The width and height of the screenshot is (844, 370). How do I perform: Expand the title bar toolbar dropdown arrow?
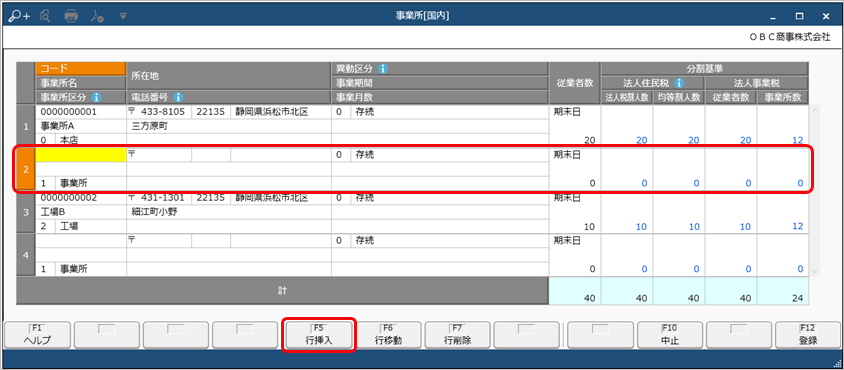[123, 16]
